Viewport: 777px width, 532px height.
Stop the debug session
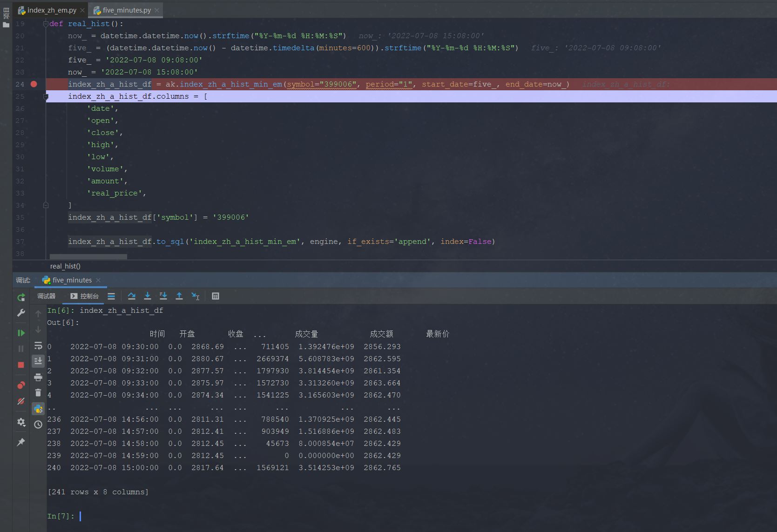[21, 365]
